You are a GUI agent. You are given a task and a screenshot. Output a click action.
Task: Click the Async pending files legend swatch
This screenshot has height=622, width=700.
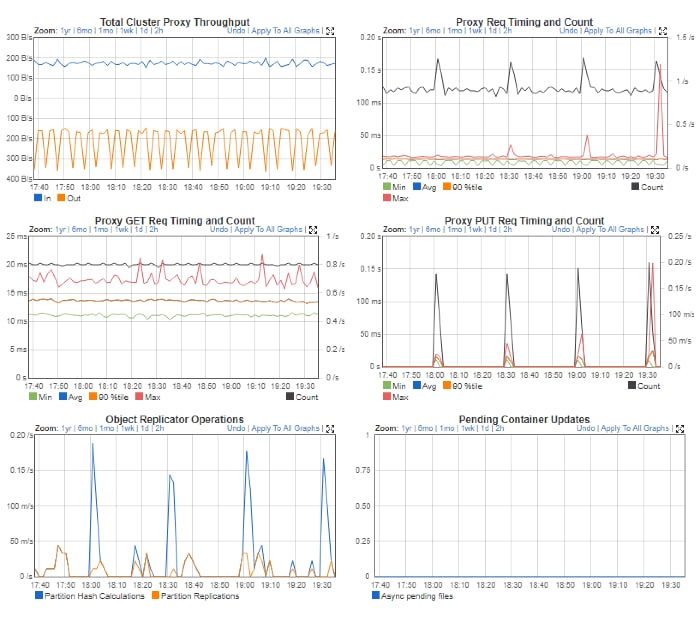tap(376, 595)
